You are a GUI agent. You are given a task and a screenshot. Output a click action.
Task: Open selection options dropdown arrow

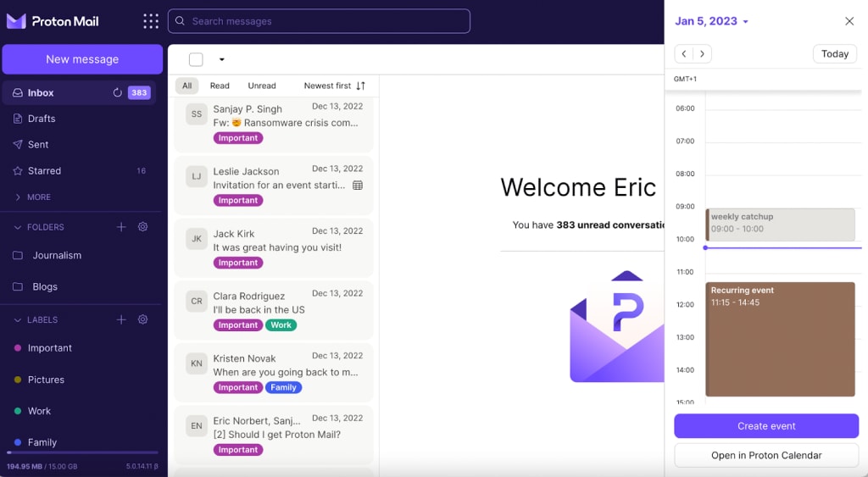[x=221, y=59]
